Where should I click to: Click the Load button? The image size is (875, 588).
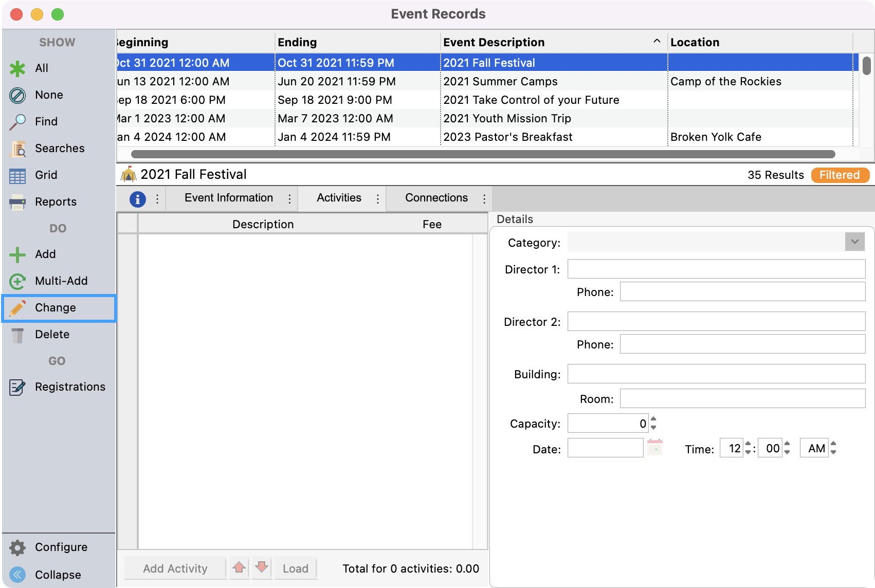pyautogui.click(x=296, y=568)
